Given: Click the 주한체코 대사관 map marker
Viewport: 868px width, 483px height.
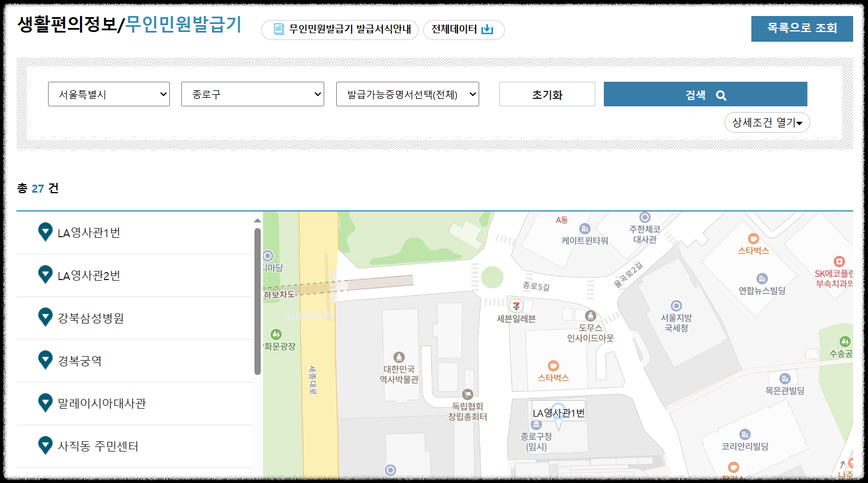Looking at the screenshot, I should coord(645,217).
